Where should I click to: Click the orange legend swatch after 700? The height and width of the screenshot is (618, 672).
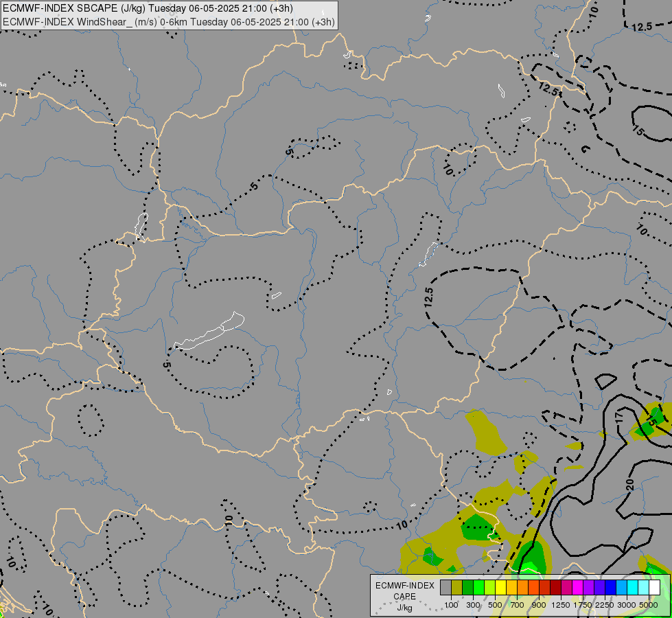click(x=522, y=587)
